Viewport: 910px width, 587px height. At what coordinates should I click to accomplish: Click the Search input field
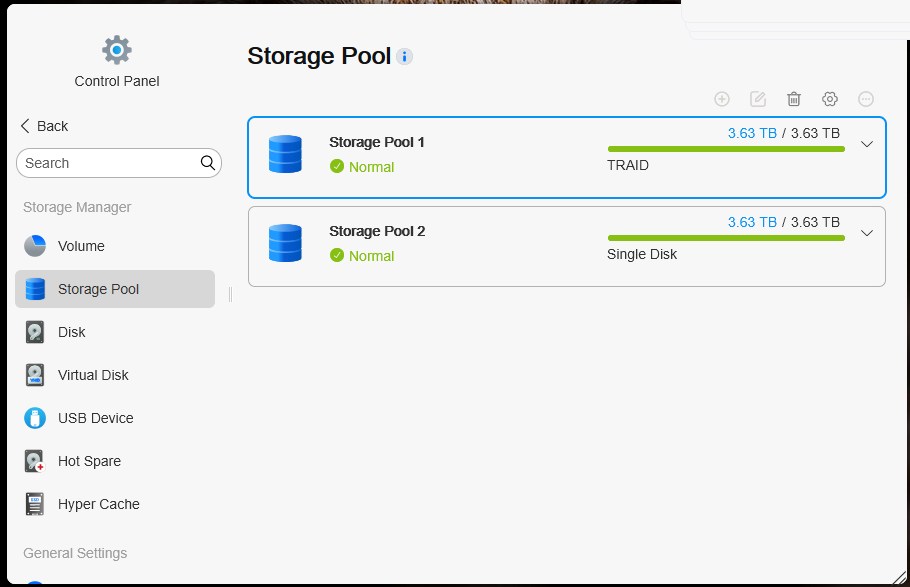coord(119,163)
